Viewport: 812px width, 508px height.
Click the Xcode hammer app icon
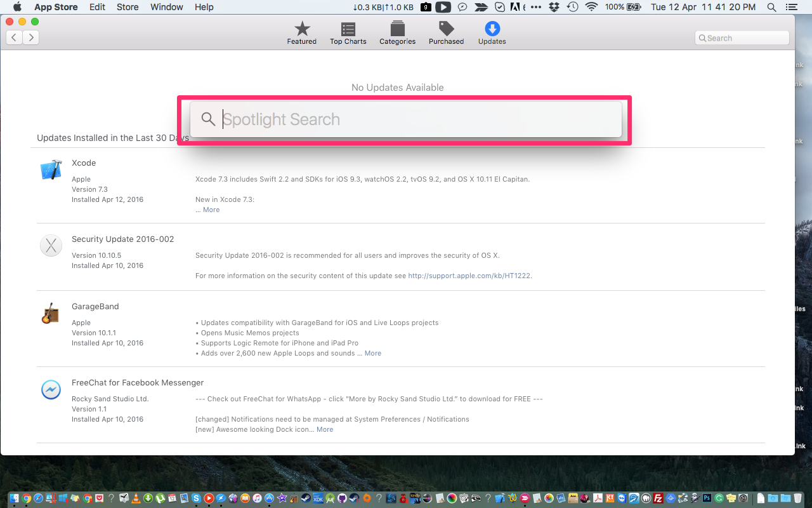point(51,171)
